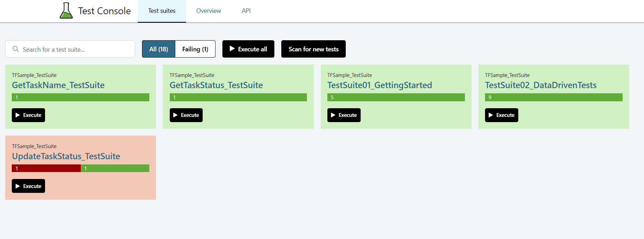Run the GetTaskStatus_TestSuite Execute button

(x=186, y=115)
